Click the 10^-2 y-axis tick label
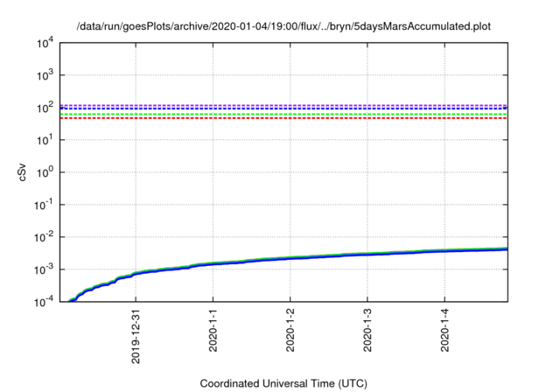Image resolution: width=560 pixels, height=392 pixels. tap(44, 237)
